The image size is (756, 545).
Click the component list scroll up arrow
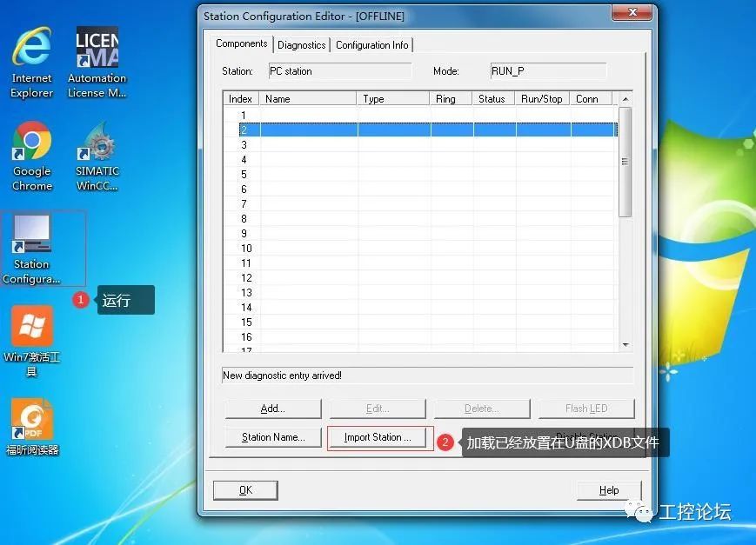tap(626, 99)
